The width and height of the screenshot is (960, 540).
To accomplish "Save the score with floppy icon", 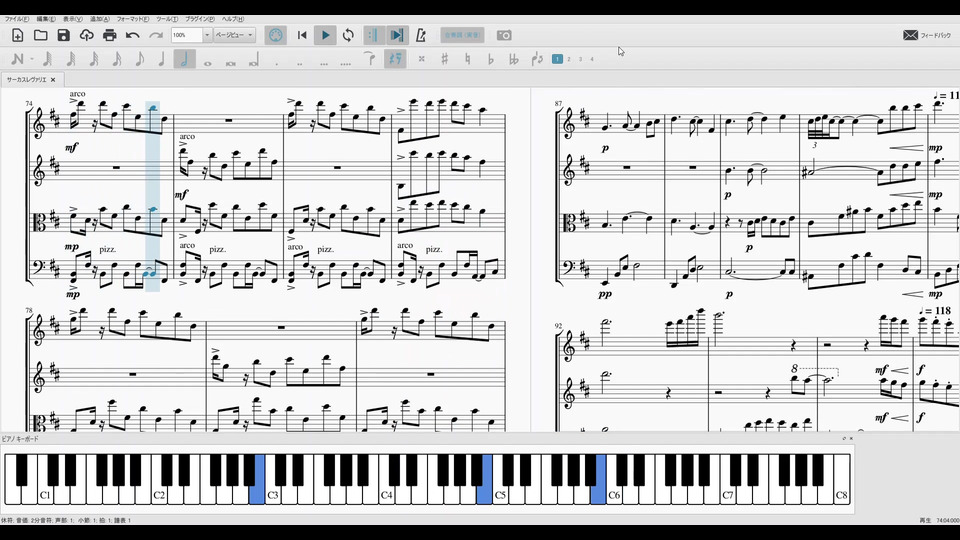I will point(64,35).
